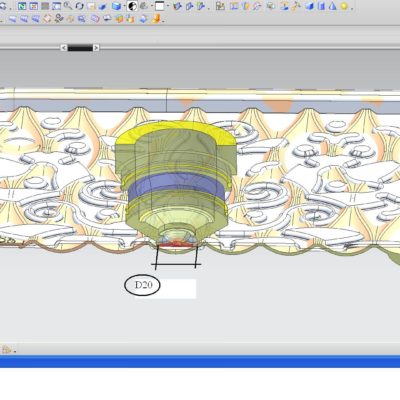Open dropdown arrow beside shaded cube icon
Image resolution: width=400 pixels, height=400 pixels.
pyautogui.click(x=124, y=6)
